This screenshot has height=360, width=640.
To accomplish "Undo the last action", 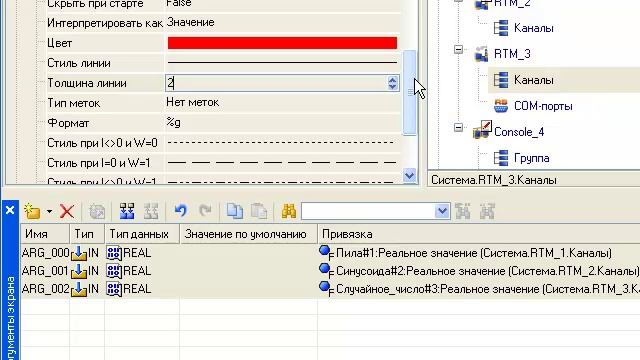I will tap(181, 211).
